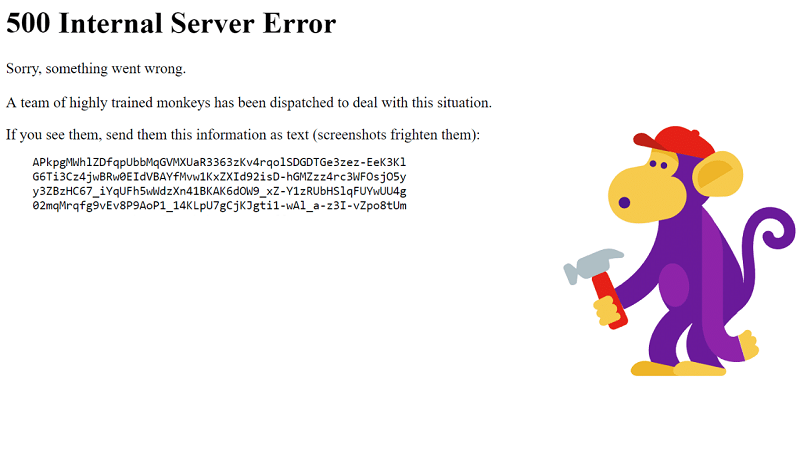800x450 pixels.
Task: Click the 500 Internal Server Error heading
Action: [171, 23]
